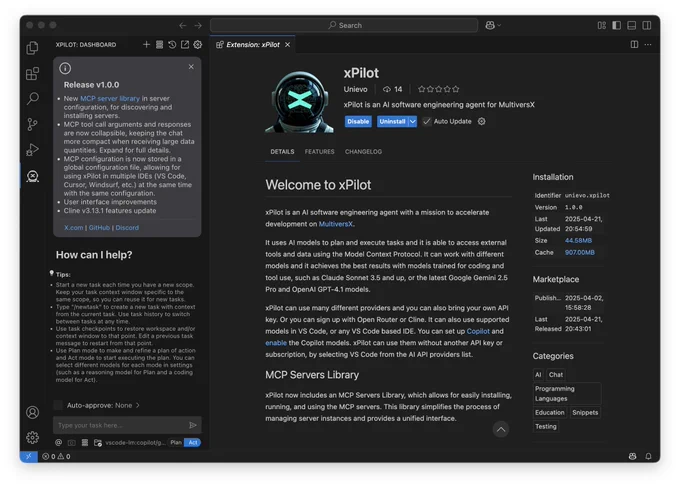Open the GitHub link in release notes
The width and height of the screenshot is (680, 487).
pos(99,228)
